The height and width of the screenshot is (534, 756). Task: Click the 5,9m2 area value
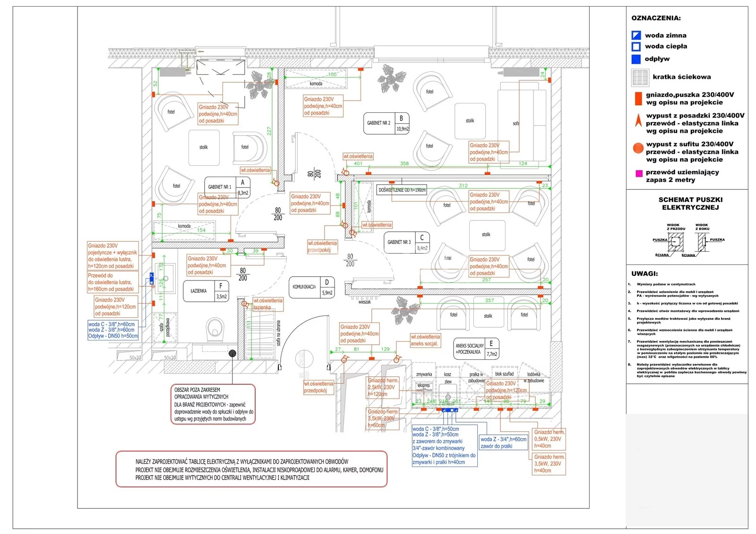(x=327, y=293)
